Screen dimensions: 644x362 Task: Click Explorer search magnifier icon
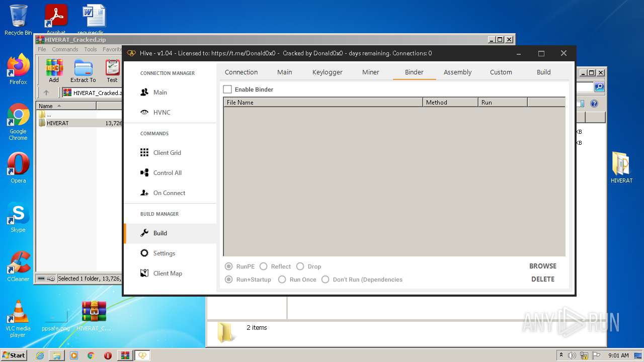(x=599, y=87)
